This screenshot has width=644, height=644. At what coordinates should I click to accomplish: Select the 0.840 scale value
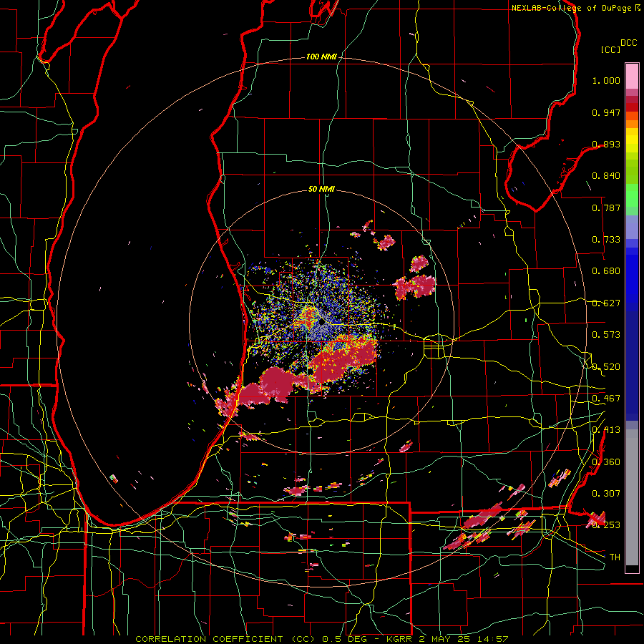click(x=606, y=176)
